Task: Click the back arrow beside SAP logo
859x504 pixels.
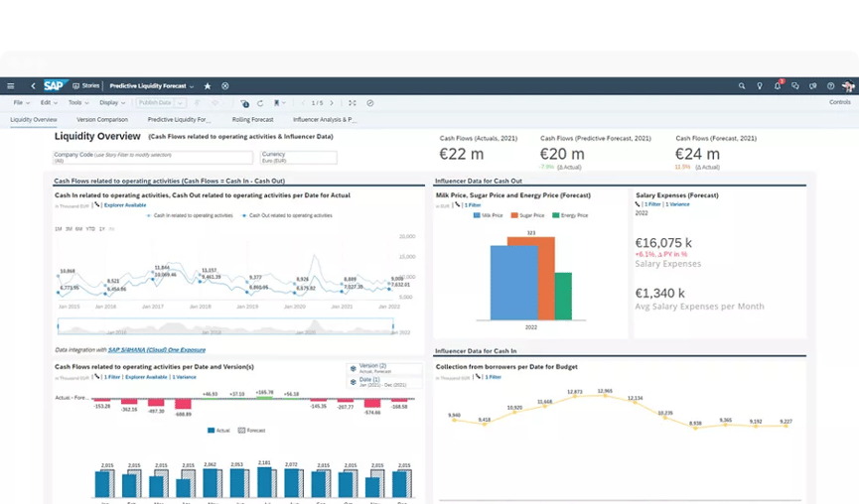Action: click(33, 86)
